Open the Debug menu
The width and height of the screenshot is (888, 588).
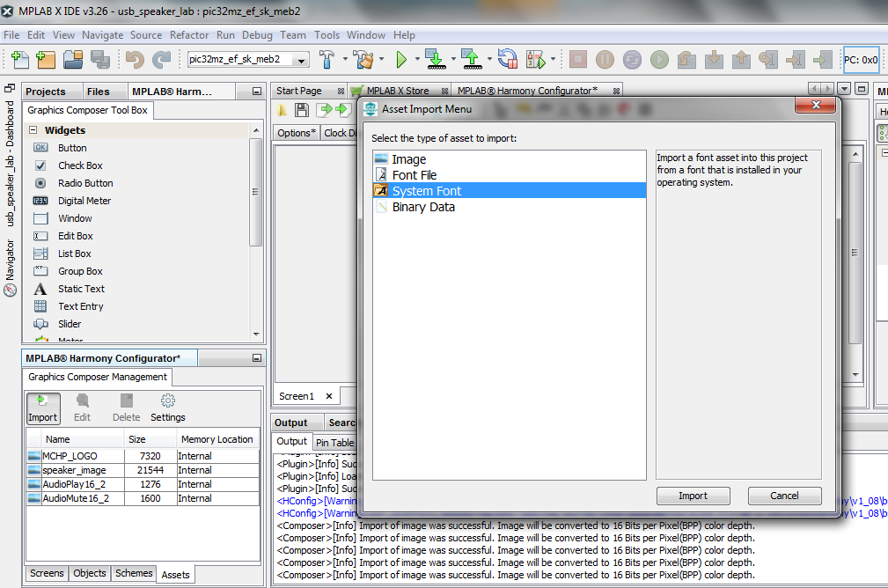point(257,35)
